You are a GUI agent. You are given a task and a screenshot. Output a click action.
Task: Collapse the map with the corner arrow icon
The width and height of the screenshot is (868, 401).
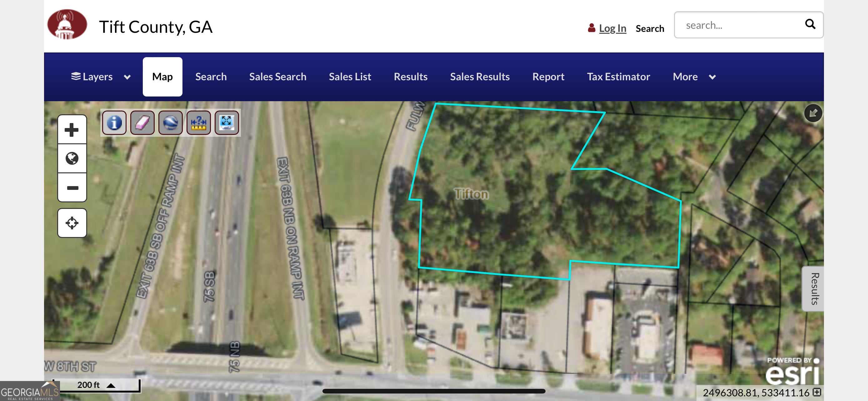813,113
